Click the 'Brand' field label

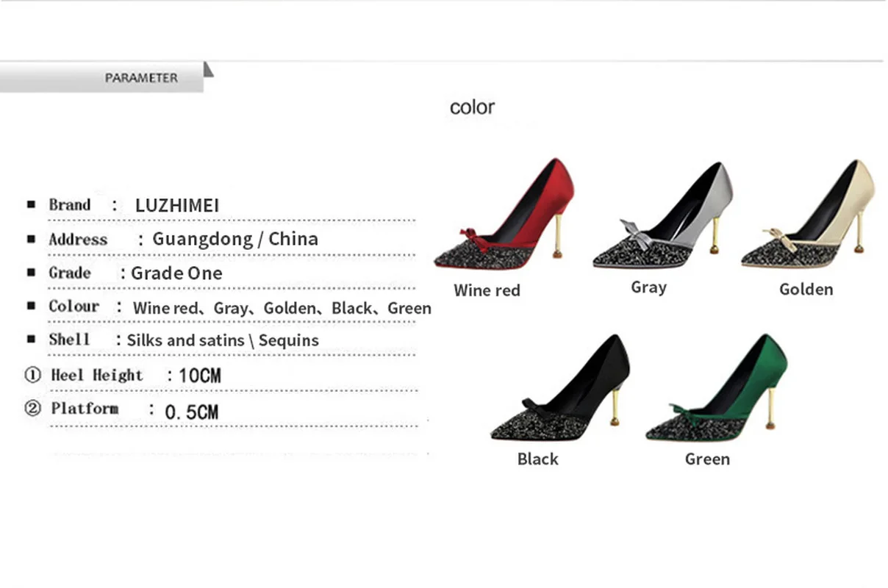coord(70,205)
